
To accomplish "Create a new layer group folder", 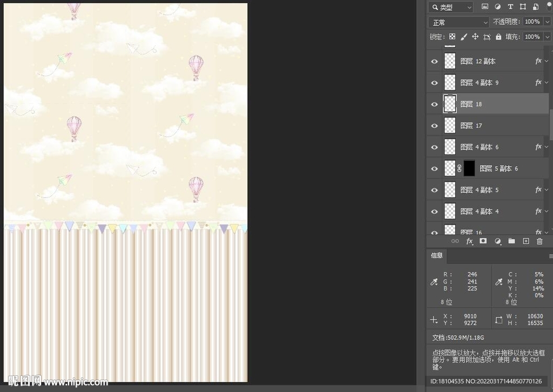I will [511, 241].
